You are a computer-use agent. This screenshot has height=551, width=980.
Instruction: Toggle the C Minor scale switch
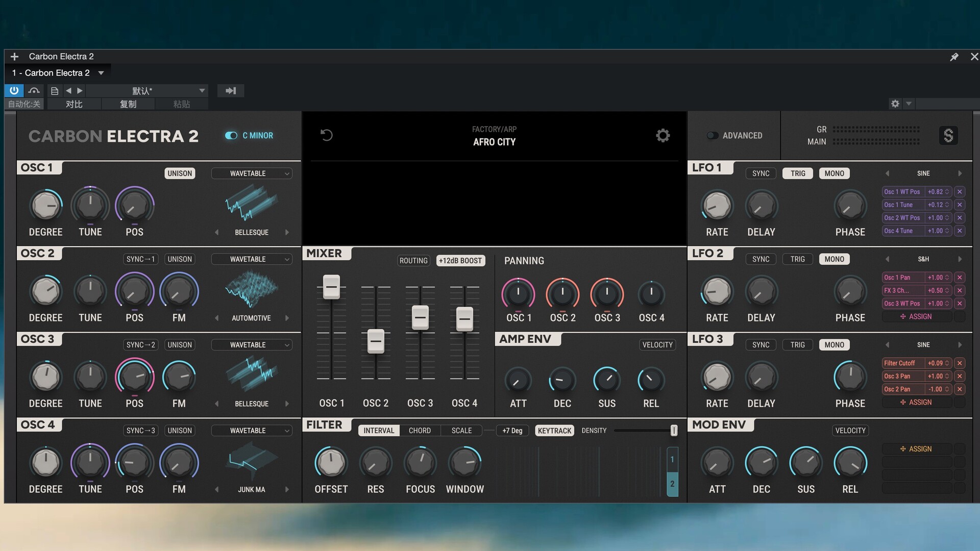pos(231,136)
